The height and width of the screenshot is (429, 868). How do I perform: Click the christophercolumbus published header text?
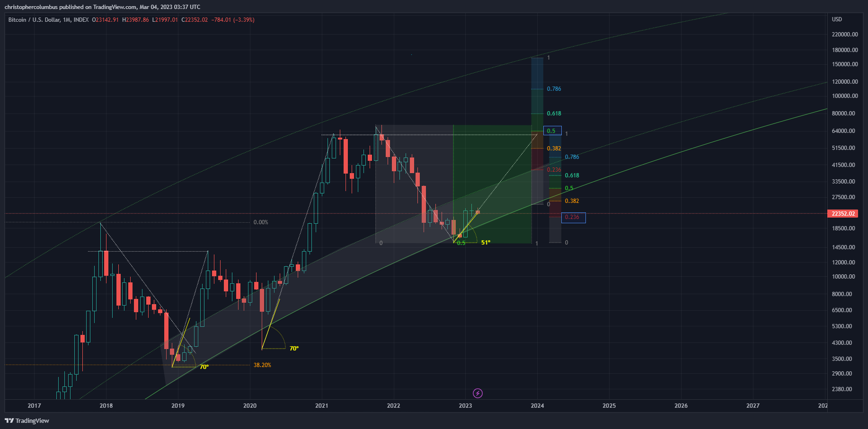(x=102, y=7)
